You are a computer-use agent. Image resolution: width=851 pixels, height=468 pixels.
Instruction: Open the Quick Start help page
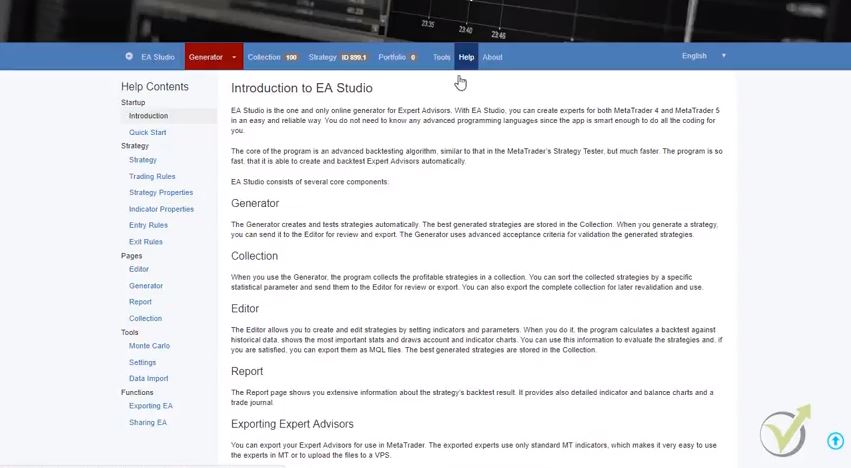[148, 132]
